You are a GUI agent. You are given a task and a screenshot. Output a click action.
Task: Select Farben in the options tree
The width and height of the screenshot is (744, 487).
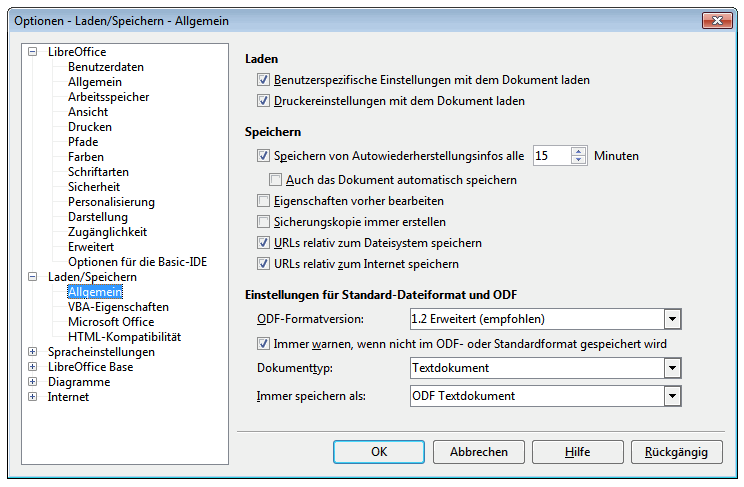[x=86, y=157]
